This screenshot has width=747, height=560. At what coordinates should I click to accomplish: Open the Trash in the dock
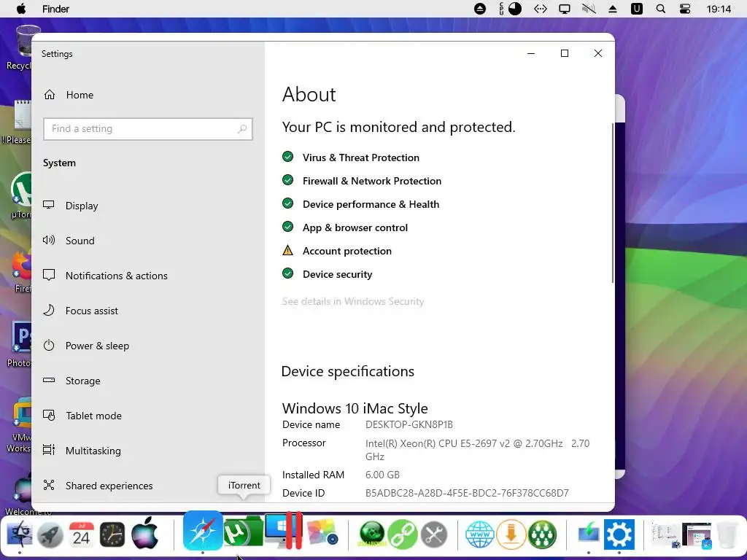(x=727, y=534)
